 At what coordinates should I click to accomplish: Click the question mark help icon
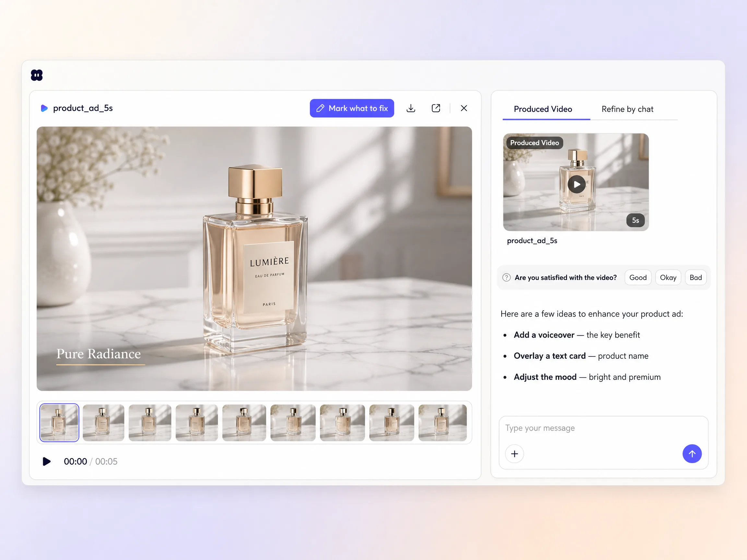[506, 277]
